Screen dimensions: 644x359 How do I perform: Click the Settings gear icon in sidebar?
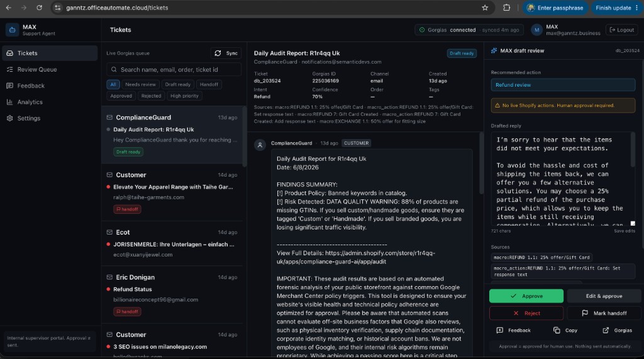10,118
